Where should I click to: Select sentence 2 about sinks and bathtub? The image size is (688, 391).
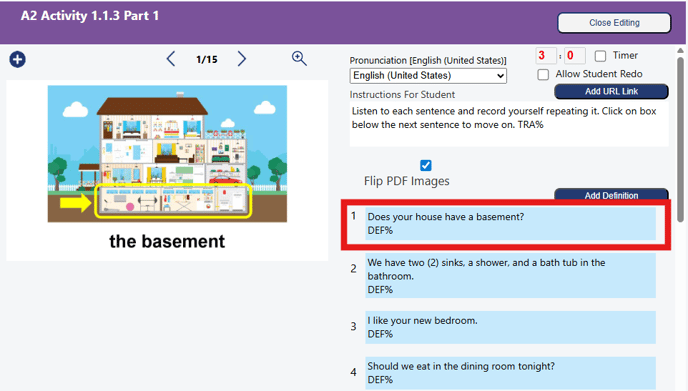(x=510, y=276)
